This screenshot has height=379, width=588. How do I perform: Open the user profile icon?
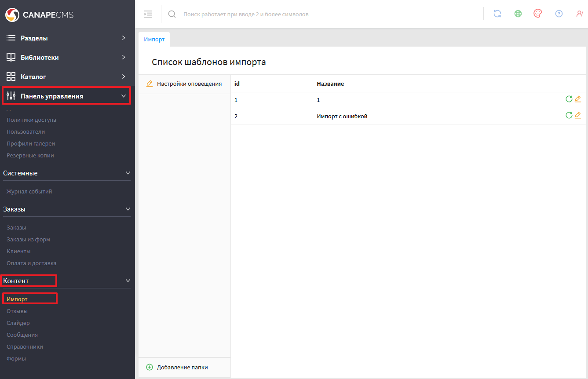pyautogui.click(x=579, y=14)
